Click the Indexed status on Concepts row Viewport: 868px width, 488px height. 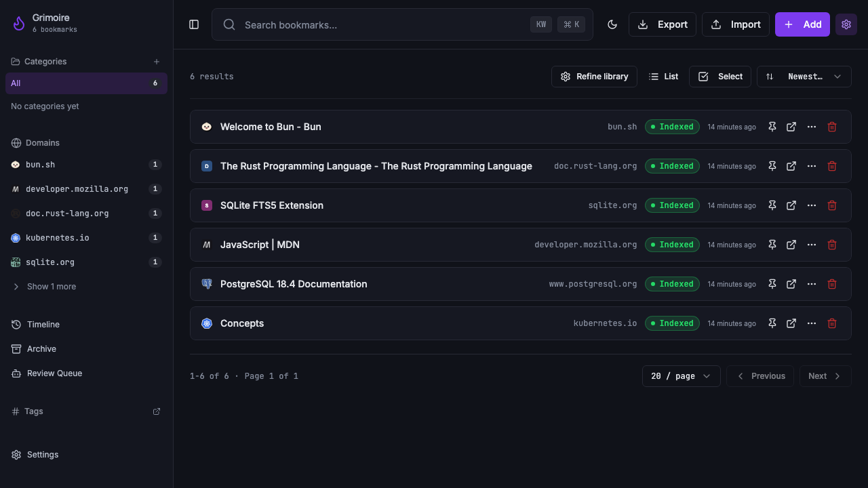[x=672, y=323]
